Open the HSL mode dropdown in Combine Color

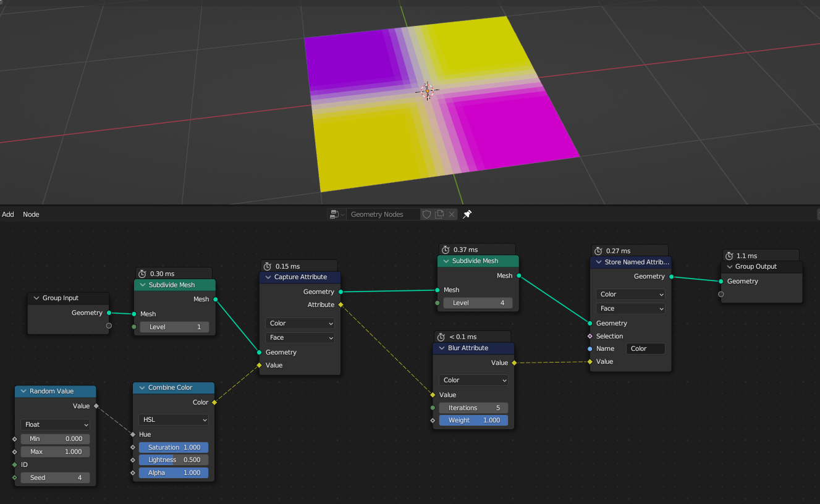[x=173, y=419]
